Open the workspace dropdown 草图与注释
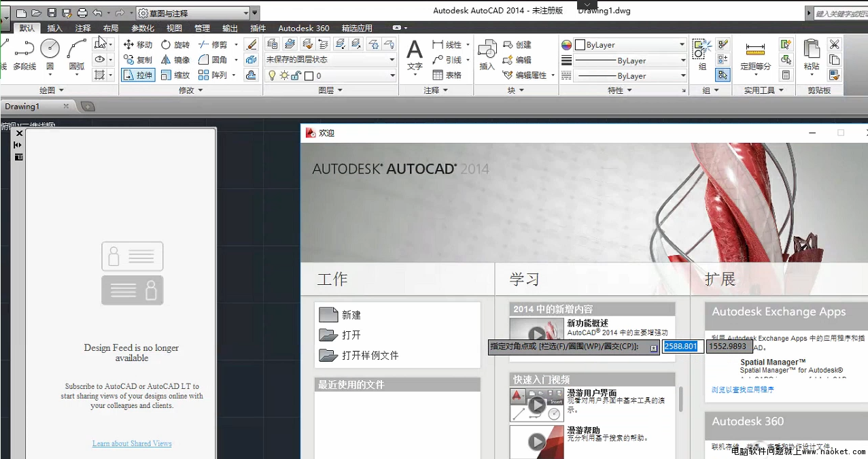Image resolution: width=868 pixels, height=459 pixels. point(193,13)
